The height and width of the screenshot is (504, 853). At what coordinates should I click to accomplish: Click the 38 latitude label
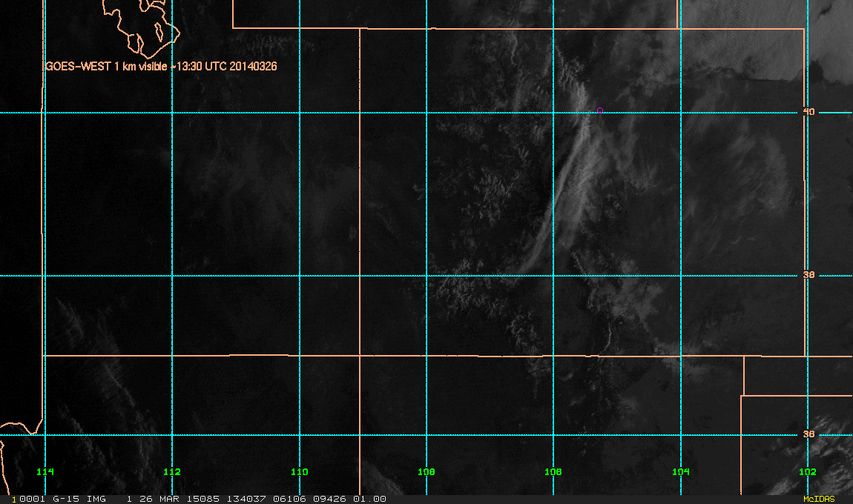click(x=809, y=274)
